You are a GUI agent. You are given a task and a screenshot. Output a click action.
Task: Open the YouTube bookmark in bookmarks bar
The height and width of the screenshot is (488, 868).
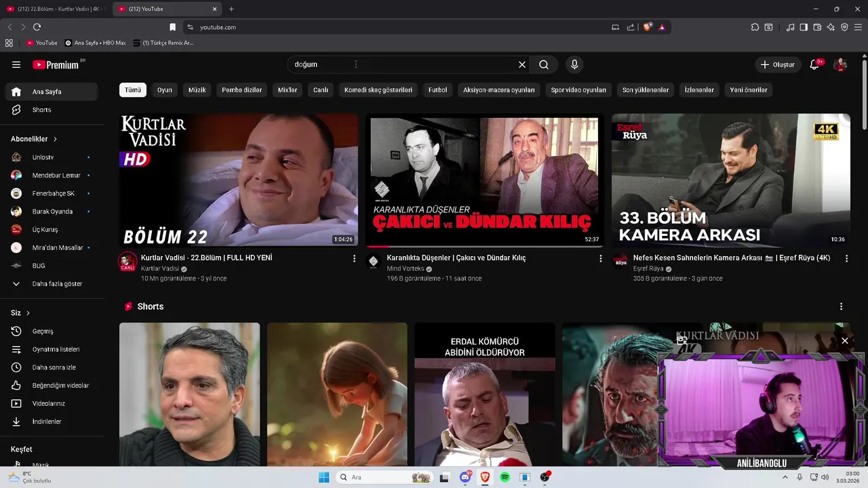42,43
